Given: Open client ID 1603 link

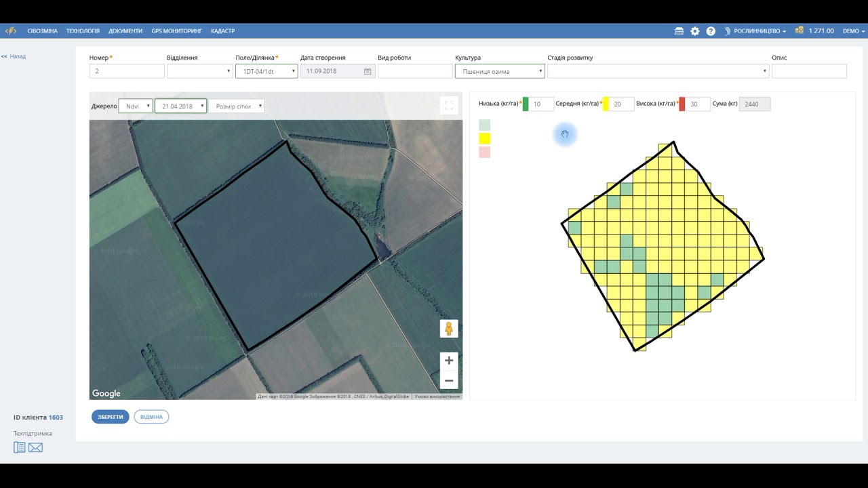Looking at the screenshot, I should tap(56, 418).
